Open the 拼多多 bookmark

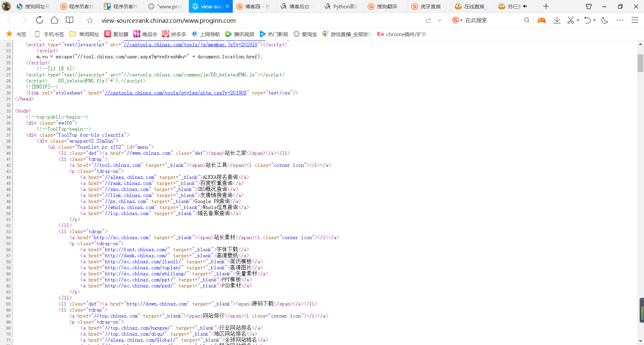[174, 34]
